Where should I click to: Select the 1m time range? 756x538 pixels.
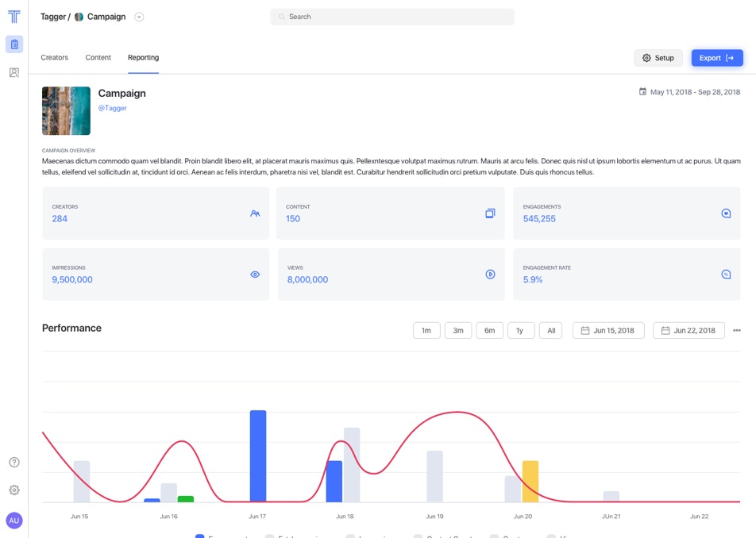(x=426, y=330)
